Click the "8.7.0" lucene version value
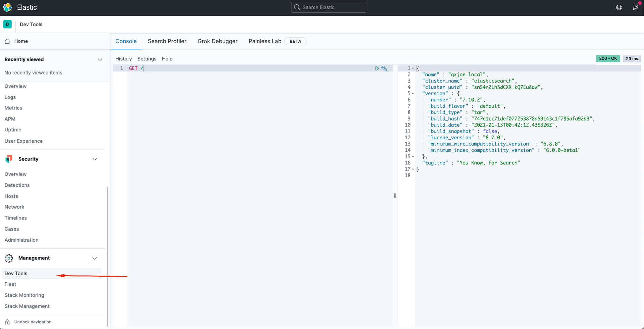This screenshot has height=329, width=644. tap(493, 138)
